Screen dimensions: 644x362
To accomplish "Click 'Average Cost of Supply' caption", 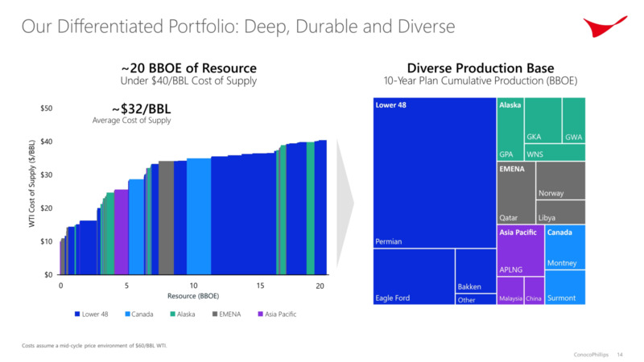I will click(x=131, y=120).
